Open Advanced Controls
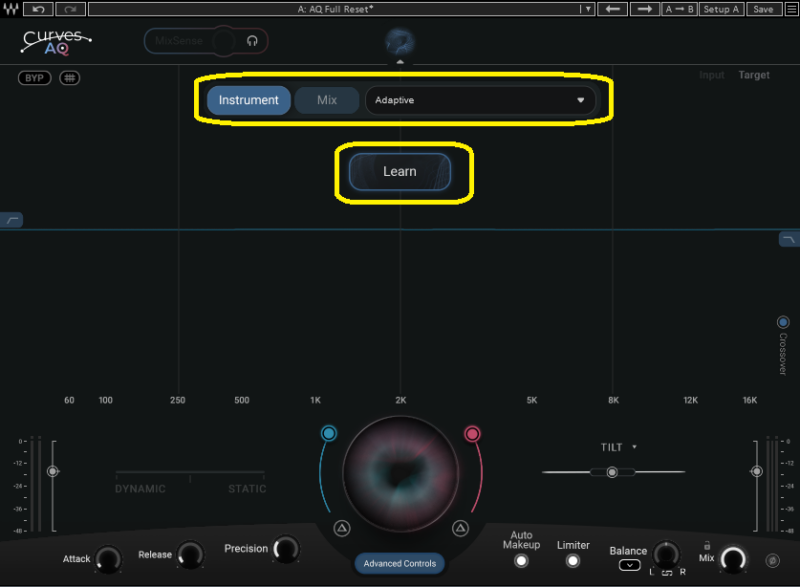The height and width of the screenshot is (587, 800). pyautogui.click(x=400, y=563)
